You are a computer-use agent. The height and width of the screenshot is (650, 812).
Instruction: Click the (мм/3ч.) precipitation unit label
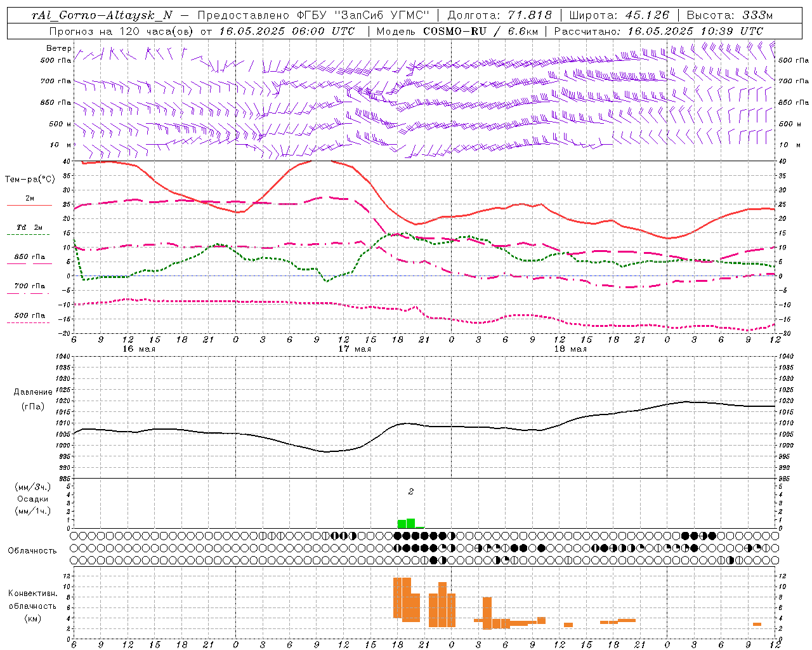coord(33,487)
